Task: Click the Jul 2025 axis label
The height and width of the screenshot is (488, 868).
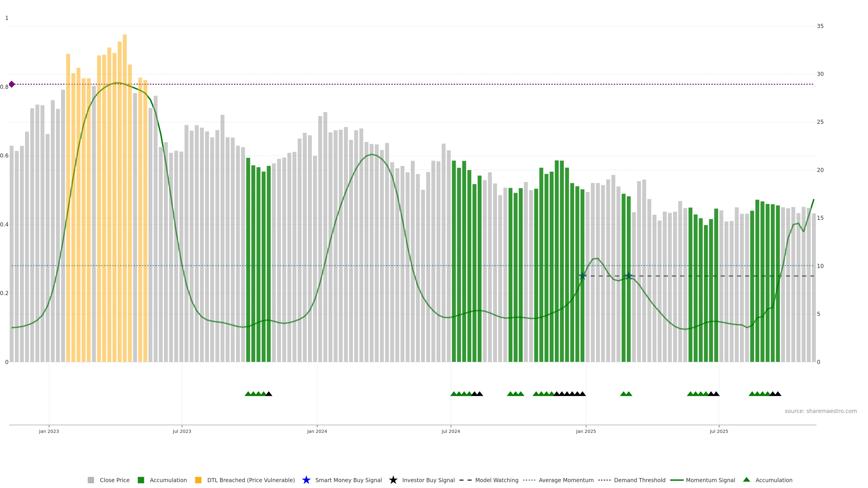Action: coord(719,431)
